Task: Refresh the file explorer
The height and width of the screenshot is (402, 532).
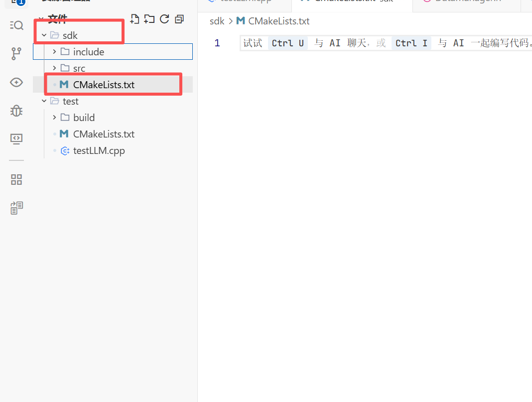Action: (164, 19)
